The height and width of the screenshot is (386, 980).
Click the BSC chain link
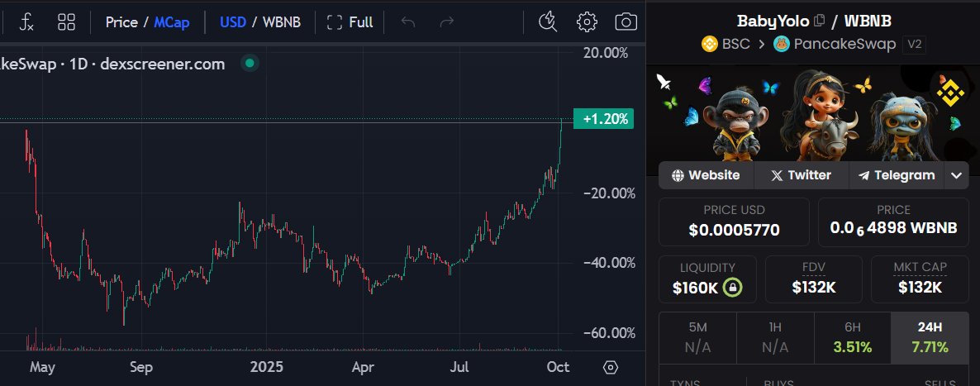coord(725,45)
